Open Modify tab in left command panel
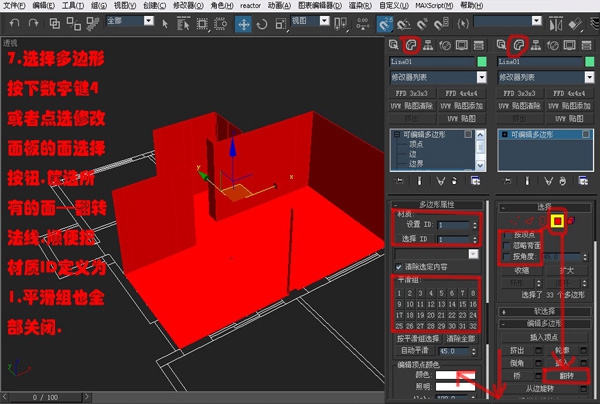The width and height of the screenshot is (600, 404). (411, 45)
